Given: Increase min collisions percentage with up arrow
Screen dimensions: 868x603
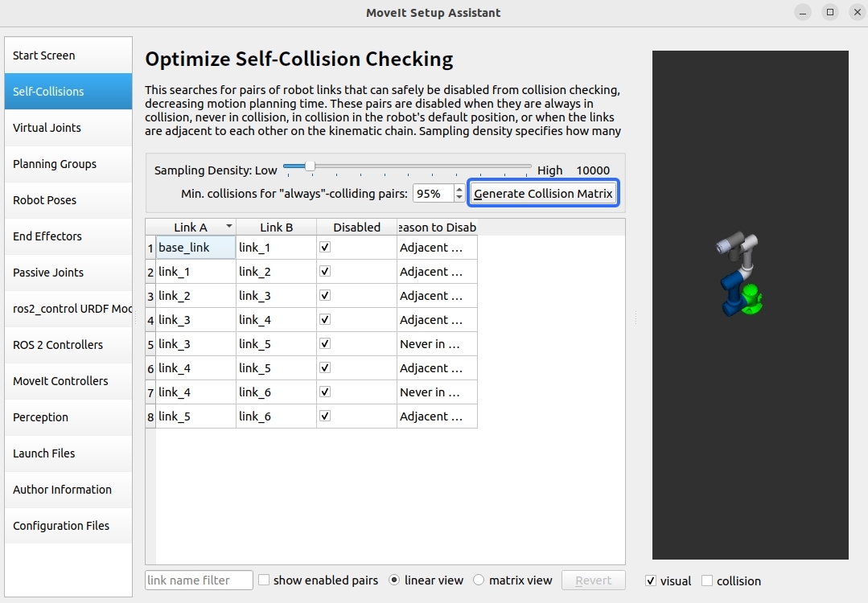Looking at the screenshot, I should 459,189.
